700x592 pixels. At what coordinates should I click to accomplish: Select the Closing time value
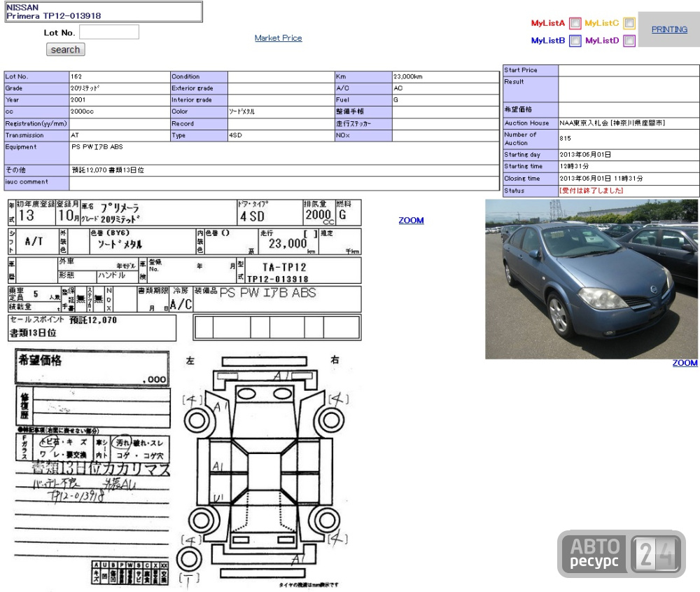tap(601, 178)
